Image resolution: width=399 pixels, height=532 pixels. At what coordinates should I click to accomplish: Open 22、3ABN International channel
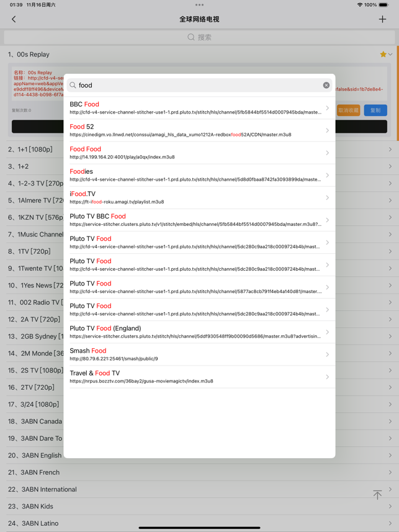click(x=200, y=489)
